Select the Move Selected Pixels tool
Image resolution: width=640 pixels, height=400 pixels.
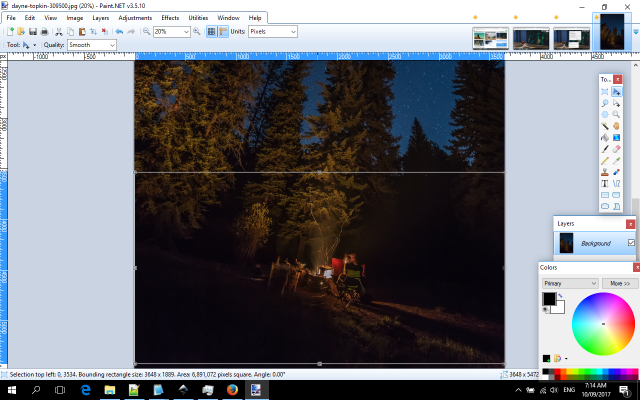click(x=616, y=91)
